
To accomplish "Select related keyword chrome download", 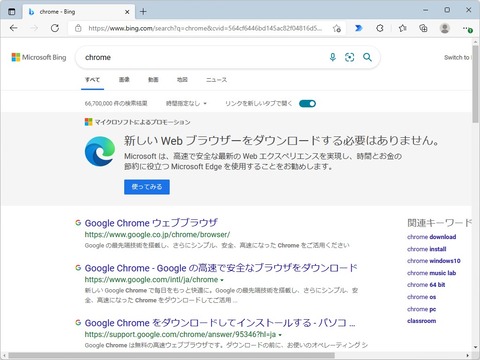I will pos(432,237).
